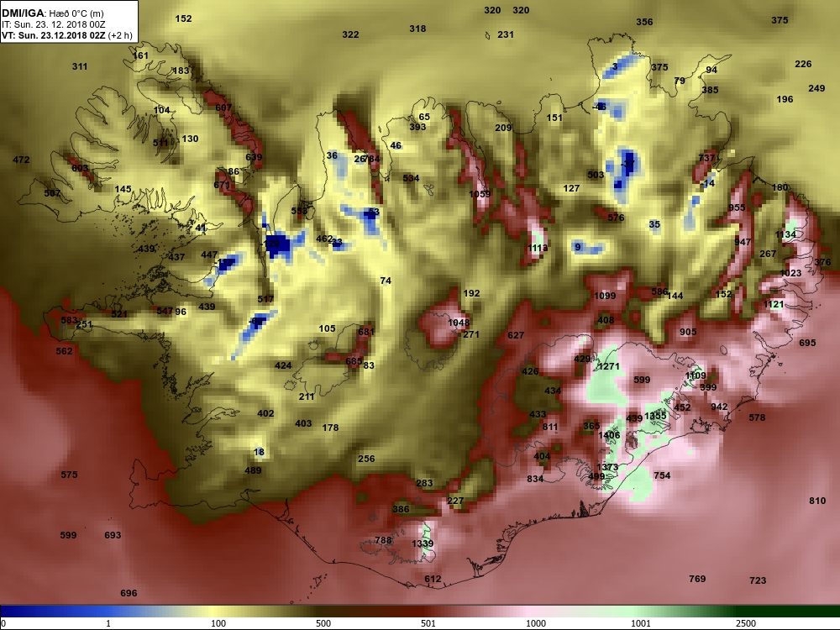
Task: Click the map value '1099'
Action: [605, 296]
